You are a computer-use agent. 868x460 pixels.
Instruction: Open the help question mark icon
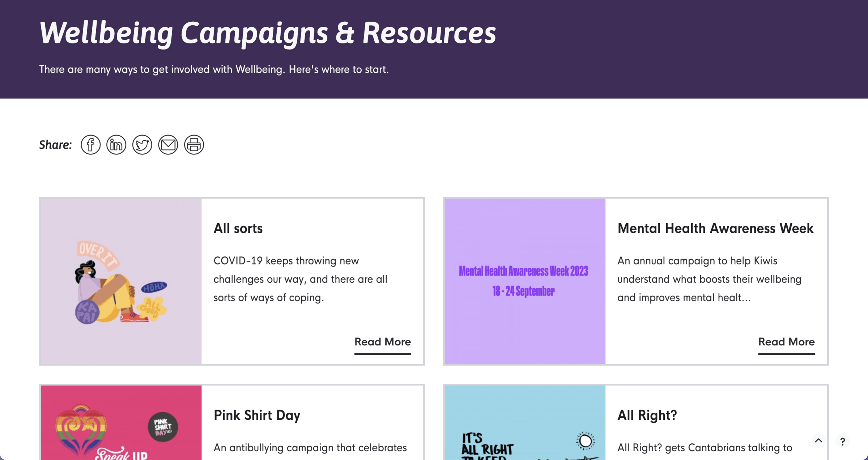(842, 441)
